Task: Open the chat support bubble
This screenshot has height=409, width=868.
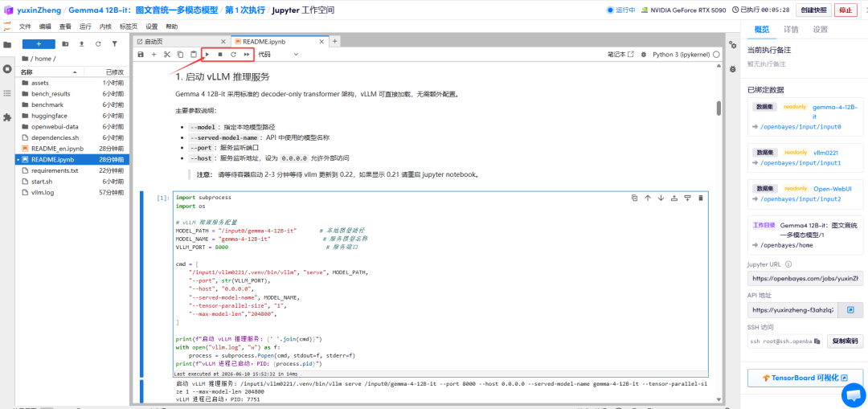Action: point(853,394)
